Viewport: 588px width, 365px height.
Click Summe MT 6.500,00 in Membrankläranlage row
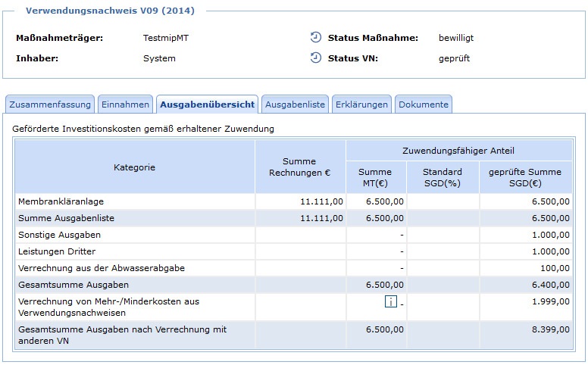(385, 201)
